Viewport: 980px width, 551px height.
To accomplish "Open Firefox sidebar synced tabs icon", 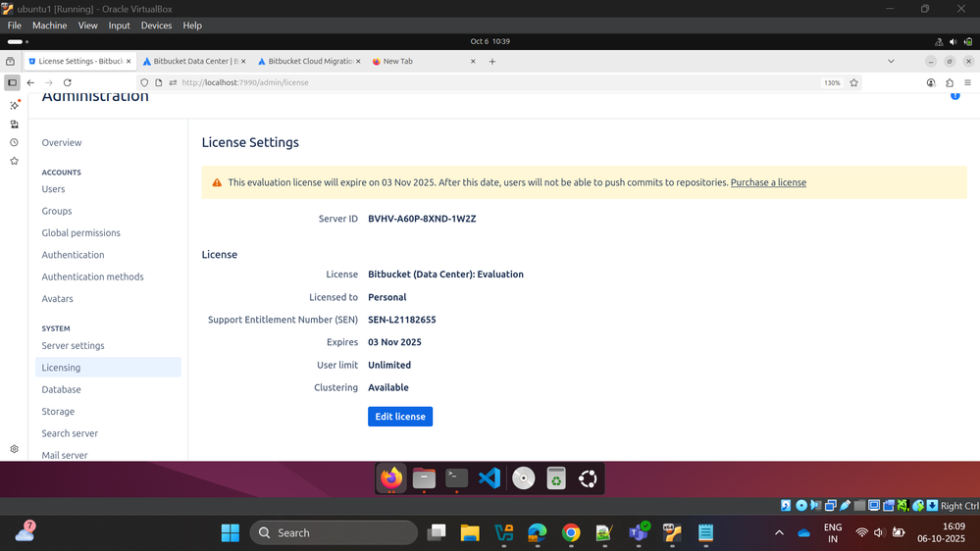I will pos(15,125).
